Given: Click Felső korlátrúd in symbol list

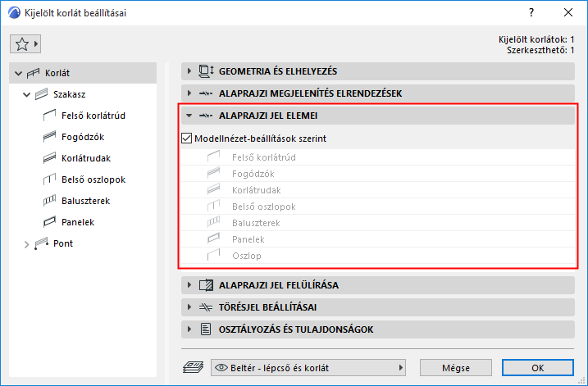Looking at the screenshot, I should tap(264, 157).
